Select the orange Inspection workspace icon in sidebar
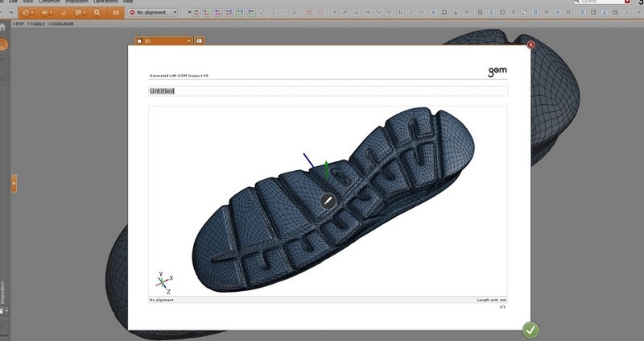Screen dimensions: 644x341 (3, 44)
